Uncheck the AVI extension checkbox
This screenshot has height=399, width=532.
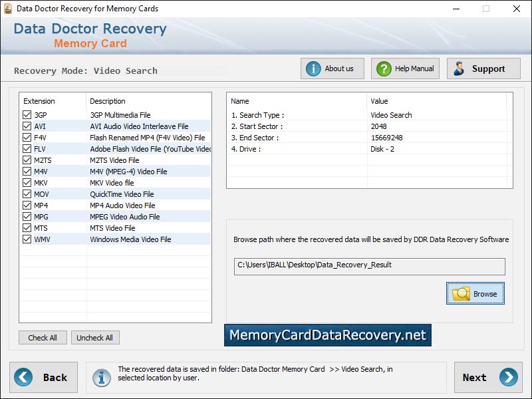(27, 126)
